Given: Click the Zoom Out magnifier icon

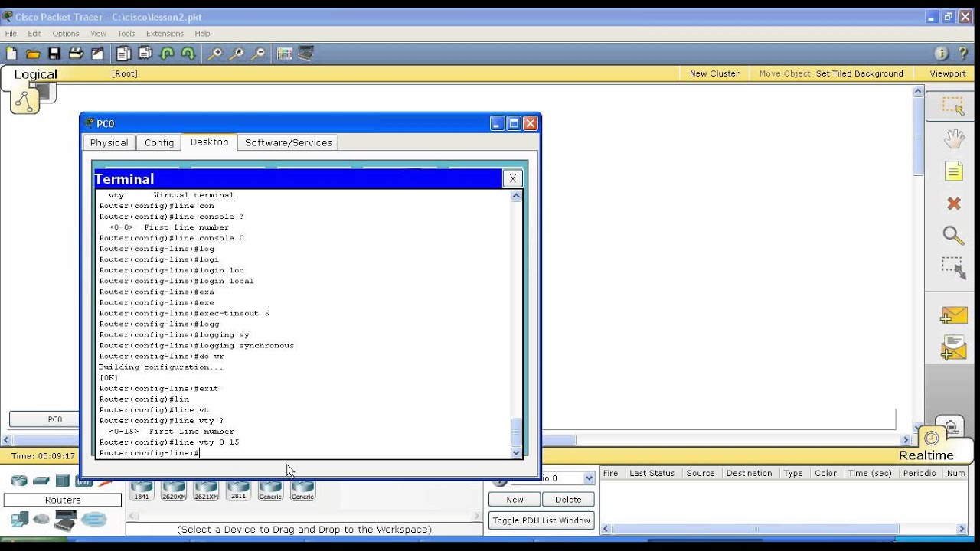Looking at the screenshot, I should [x=259, y=54].
